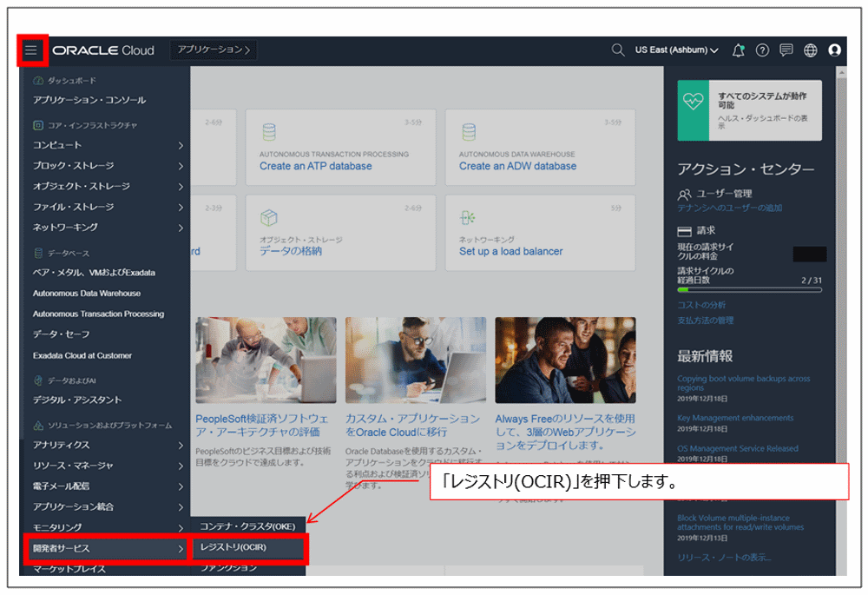The image size is (868, 595).
Task: Open the user profile avatar
Action: pyautogui.click(x=835, y=50)
